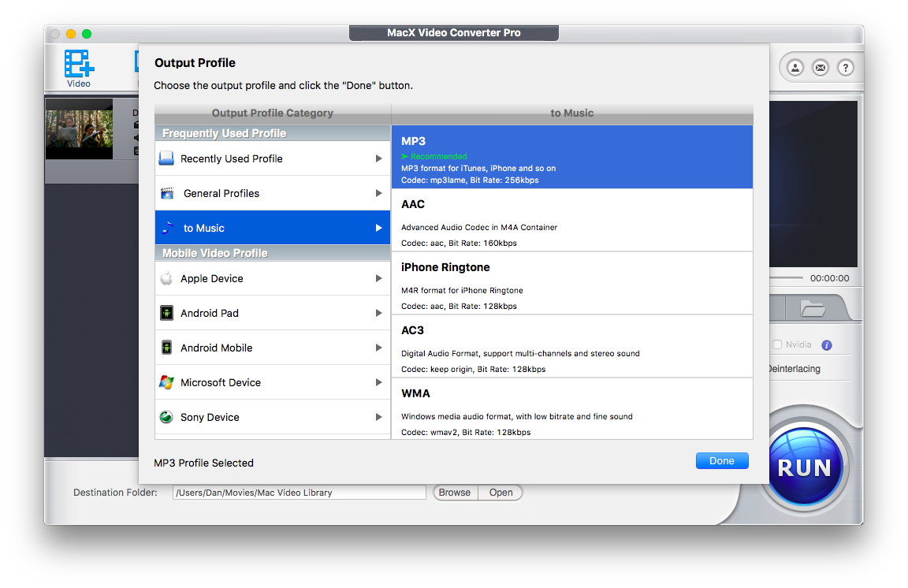Enable the Nvidia checkbox
The height and width of the screenshot is (588, 908).
777,344
